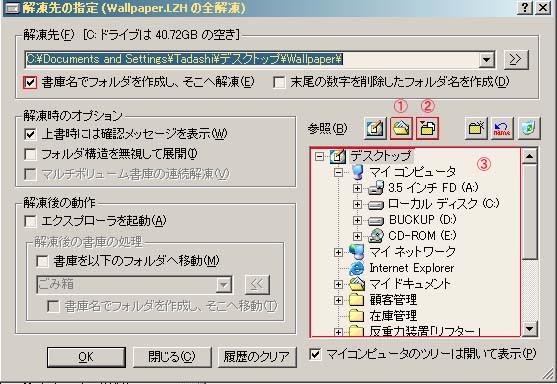557x384 pixels.
Task: Select ローカル ディスク (C:) label in tree
Action: [443, 204]
